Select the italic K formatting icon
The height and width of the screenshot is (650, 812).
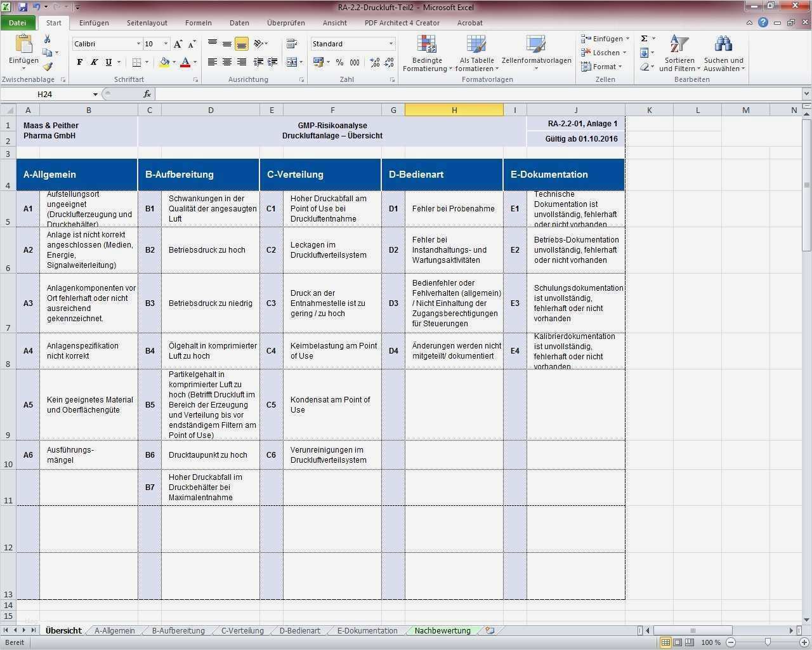point(94,62)
